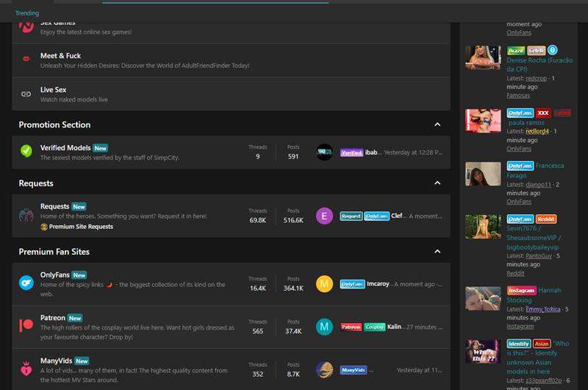This screenshot has height=390, width=588.
Task: Open the avatar in the ManyVids row
Action: (x=324, y=369)
